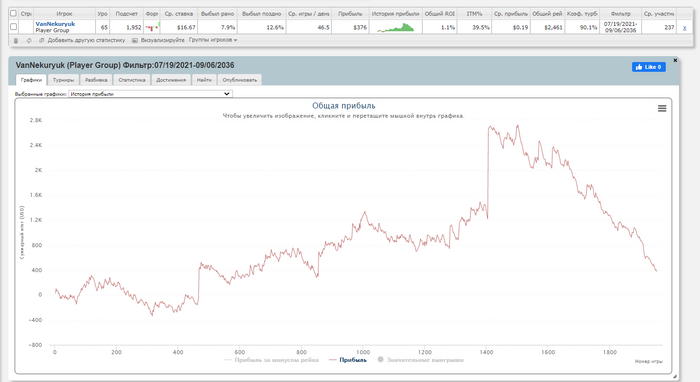Check the select-all checkbox in table header
This screenshot has height=382, width=700.
[x=13, y=13]
